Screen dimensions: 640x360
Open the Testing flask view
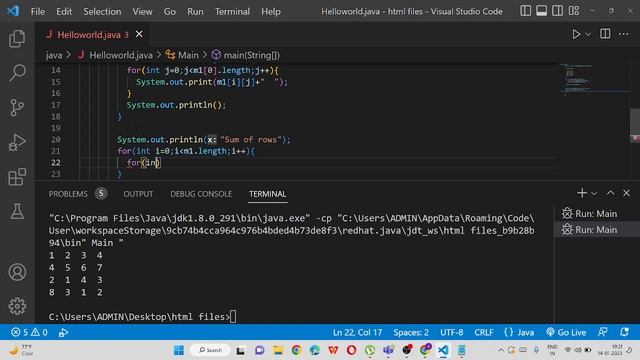pos(17,211)
